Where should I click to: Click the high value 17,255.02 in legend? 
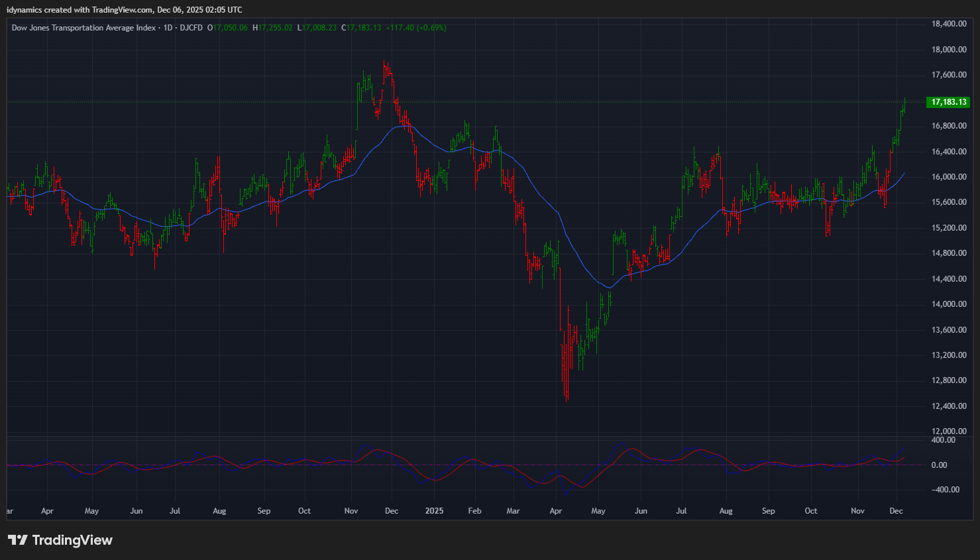275,28
